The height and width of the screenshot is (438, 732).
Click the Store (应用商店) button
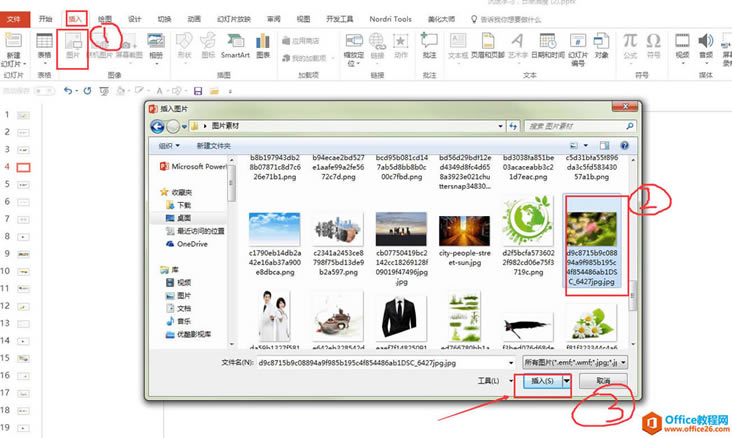click(x=301, y=41)
